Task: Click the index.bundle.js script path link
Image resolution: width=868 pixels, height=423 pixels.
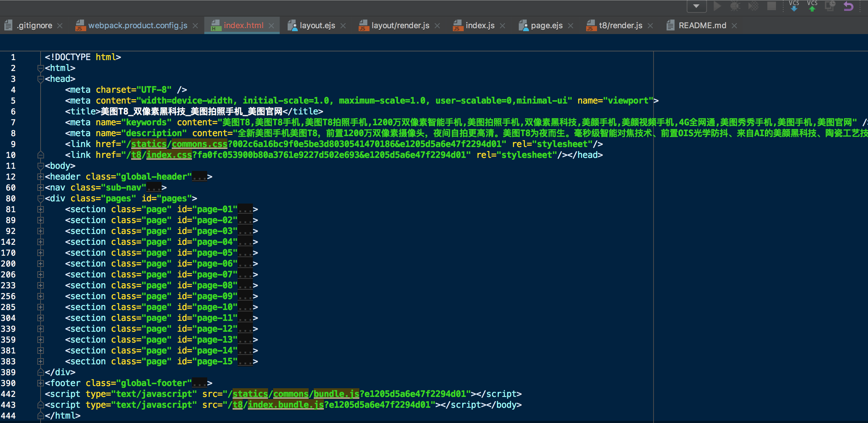Action: [285, 405]
